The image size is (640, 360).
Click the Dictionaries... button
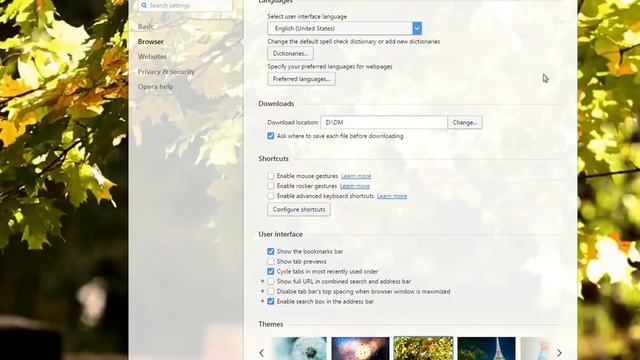(x=290, y=53)
